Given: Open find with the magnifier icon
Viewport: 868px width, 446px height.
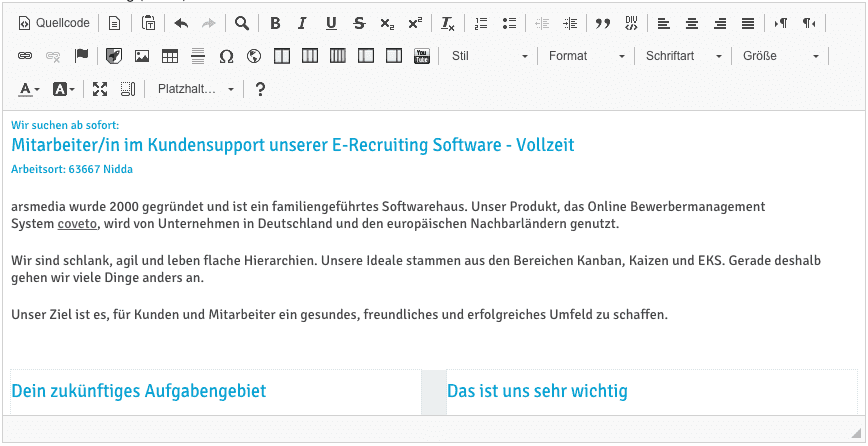Looking at the screenshot, I should [241, 23].
